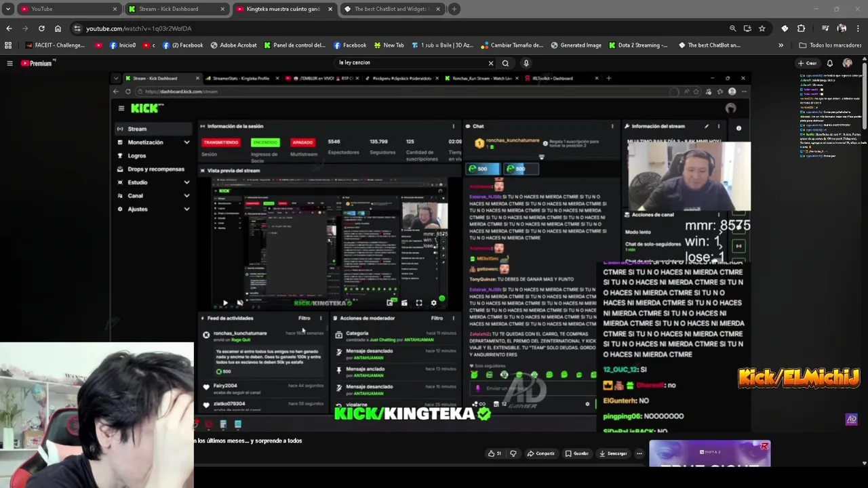Expand the Monetización sidebar section

point(186,142)
